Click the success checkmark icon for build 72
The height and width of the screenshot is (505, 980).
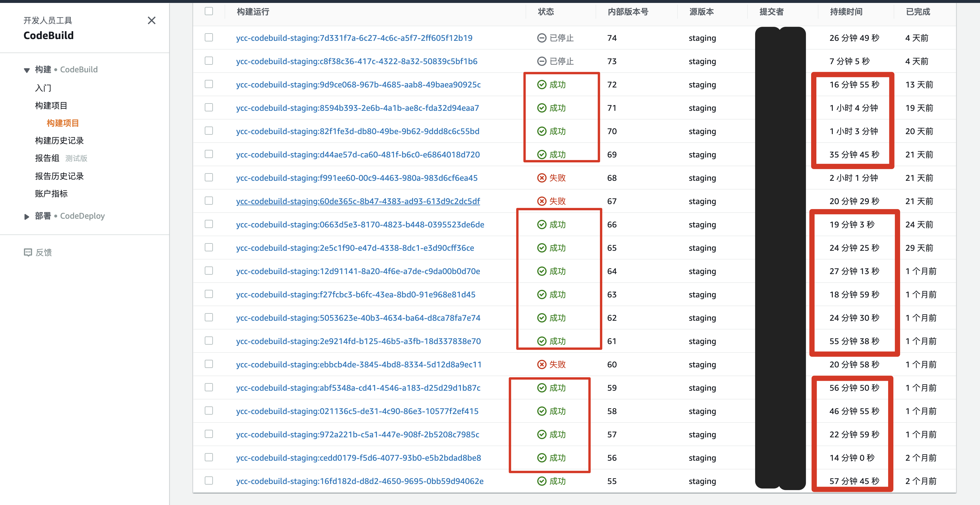coord(541,85)
